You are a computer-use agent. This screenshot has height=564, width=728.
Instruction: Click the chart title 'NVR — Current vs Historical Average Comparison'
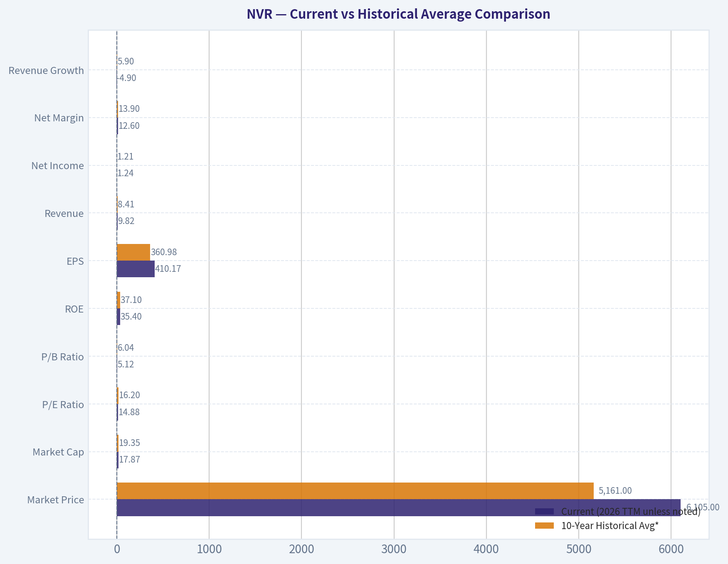[398, 14]
